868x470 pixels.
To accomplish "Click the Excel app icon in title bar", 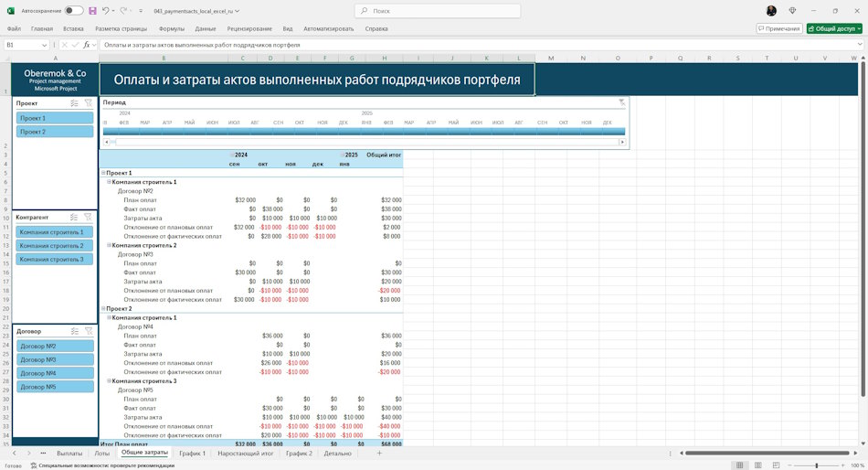I will 11,11.
